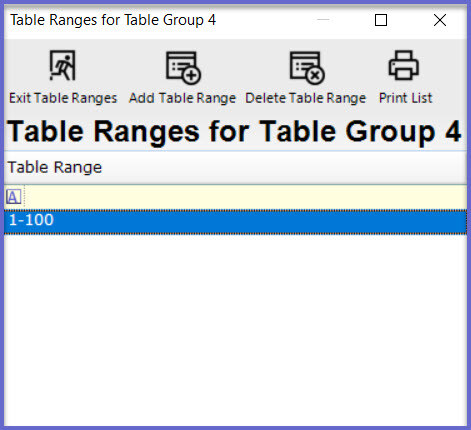Click the Add Table Range plus icon
Viewport: 471px width, 430px height.
[x=183, y=67]
